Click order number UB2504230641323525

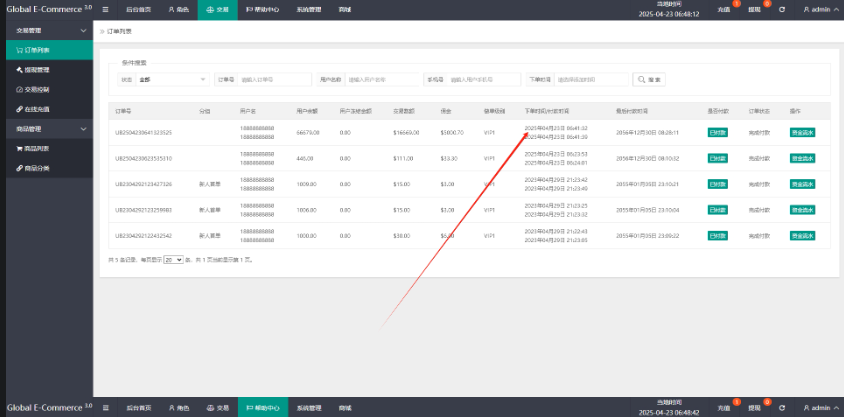[x=144, y=132]
